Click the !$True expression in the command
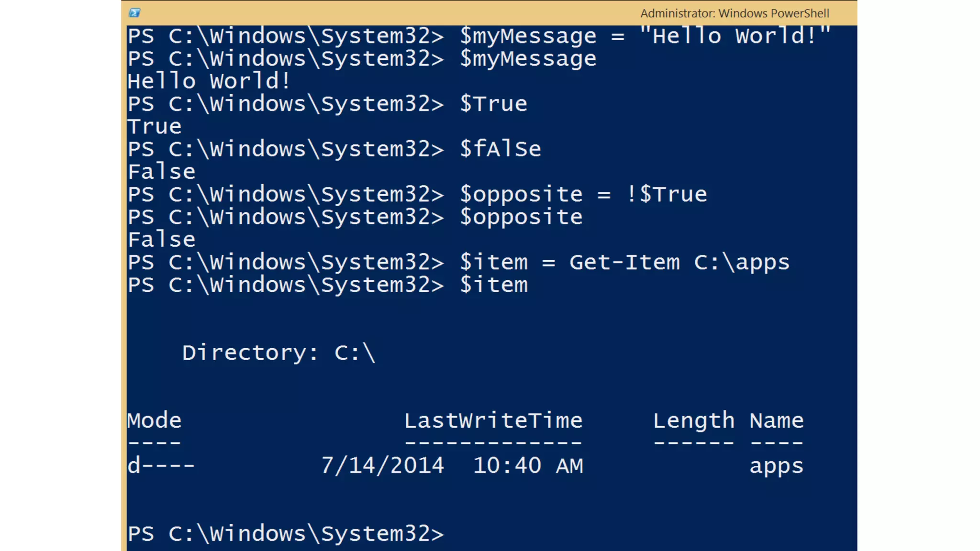 click(x=667, y=195)
